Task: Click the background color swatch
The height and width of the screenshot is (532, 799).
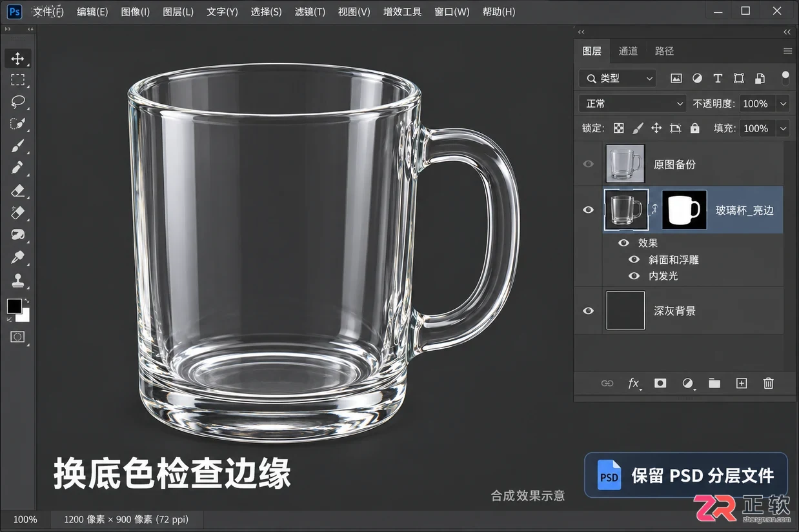Action: tap(25, 317)
